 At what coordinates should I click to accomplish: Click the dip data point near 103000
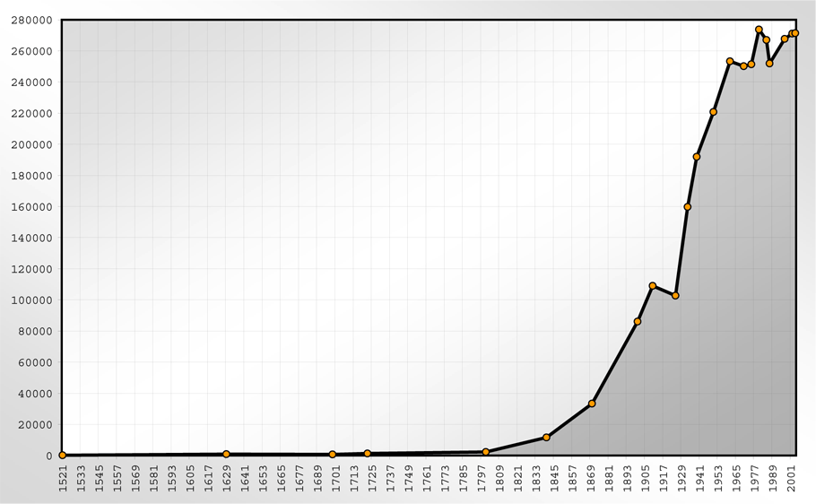[675, 296]
